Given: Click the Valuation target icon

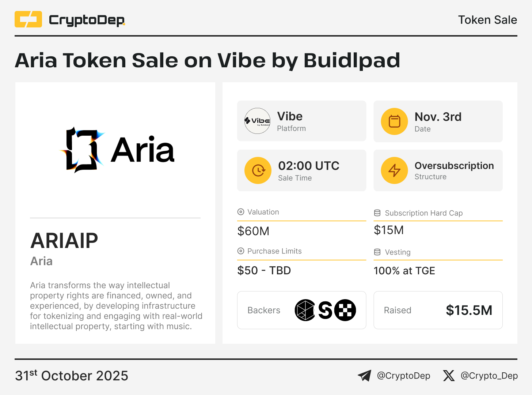Looking at the screenshot, I should [x=241, y=212].
